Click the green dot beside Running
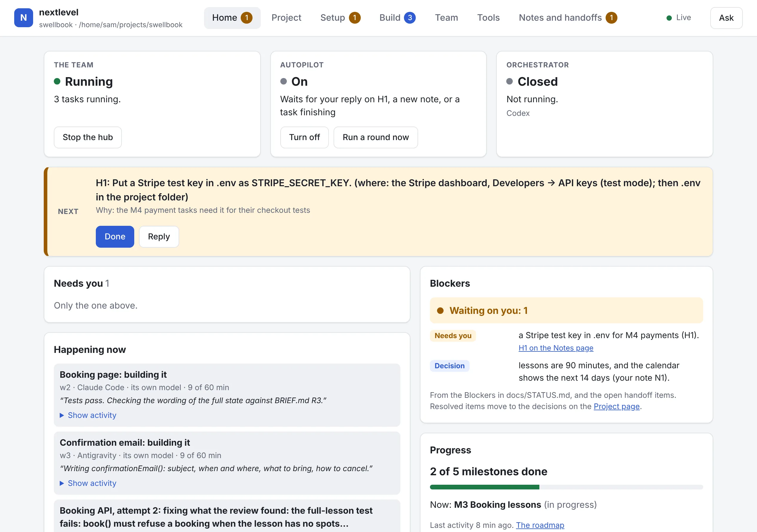757x532 pixels. tap(57, 81)
